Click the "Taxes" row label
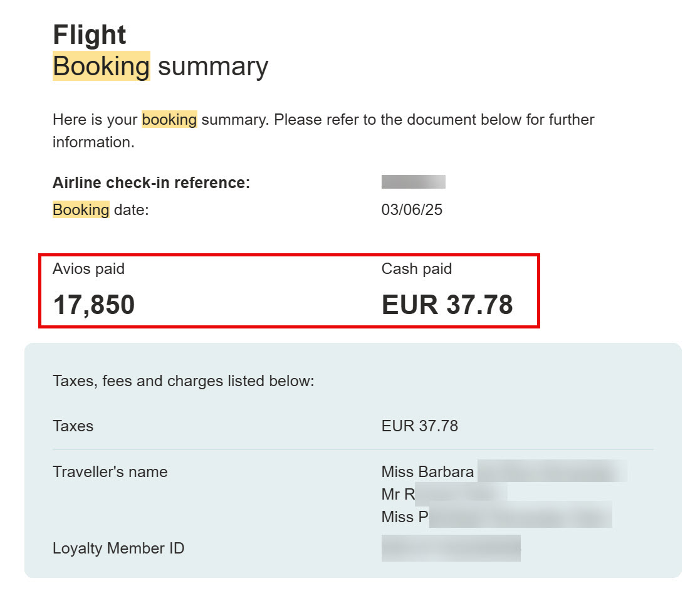The height and width of the screenshot is (593, 700). point(73,426)
